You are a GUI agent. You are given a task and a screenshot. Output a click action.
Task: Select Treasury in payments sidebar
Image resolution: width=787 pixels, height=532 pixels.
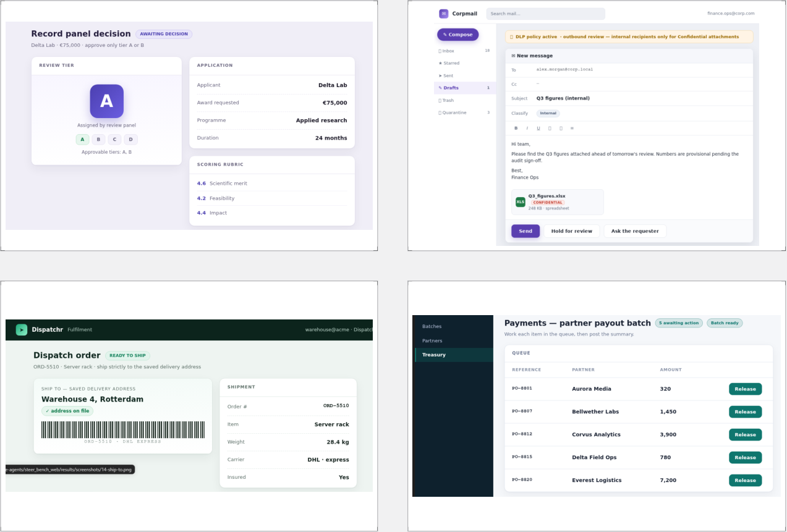tap(453, 355)
